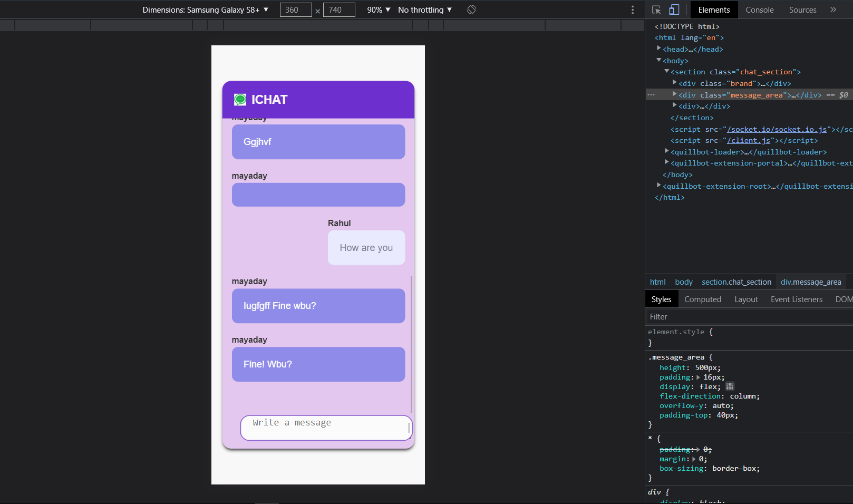This screenshot has width=853, height=504.
Task: Click the html breadcrumb
Action: point(657,282)
